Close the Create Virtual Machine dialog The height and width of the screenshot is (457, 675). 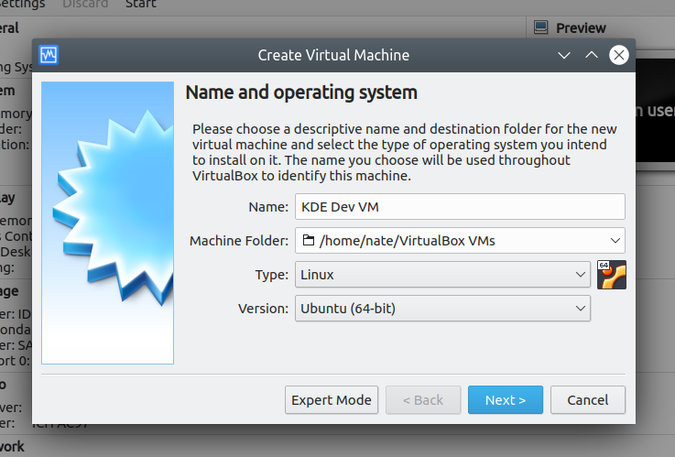point(619,55)
